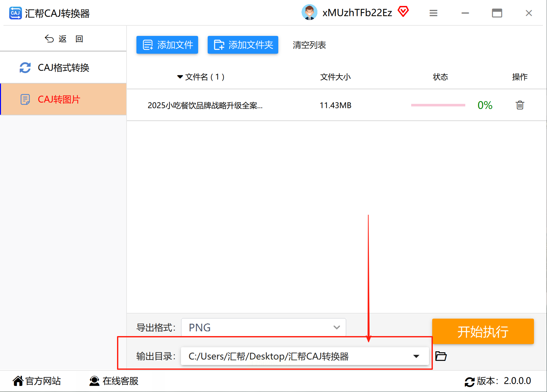Click 清空列表 to clear list
The width and height of the screenshot is (547, 392).
click(x=309, y=45)
